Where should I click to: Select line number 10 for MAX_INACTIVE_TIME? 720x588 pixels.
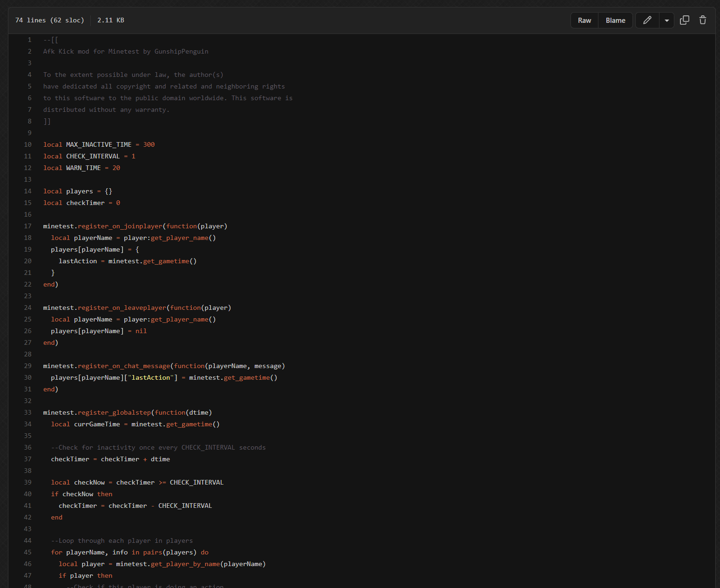28,144
